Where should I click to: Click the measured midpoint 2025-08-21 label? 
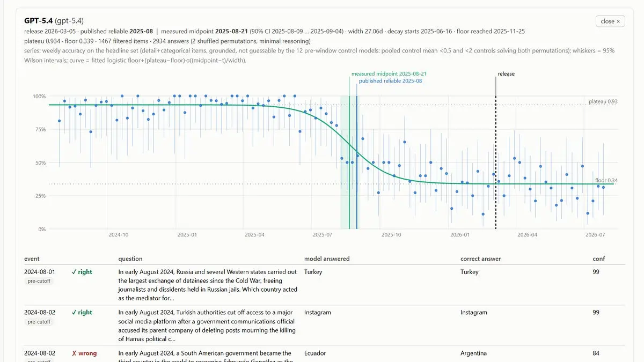pyautogui.click(x=389, y=73)
